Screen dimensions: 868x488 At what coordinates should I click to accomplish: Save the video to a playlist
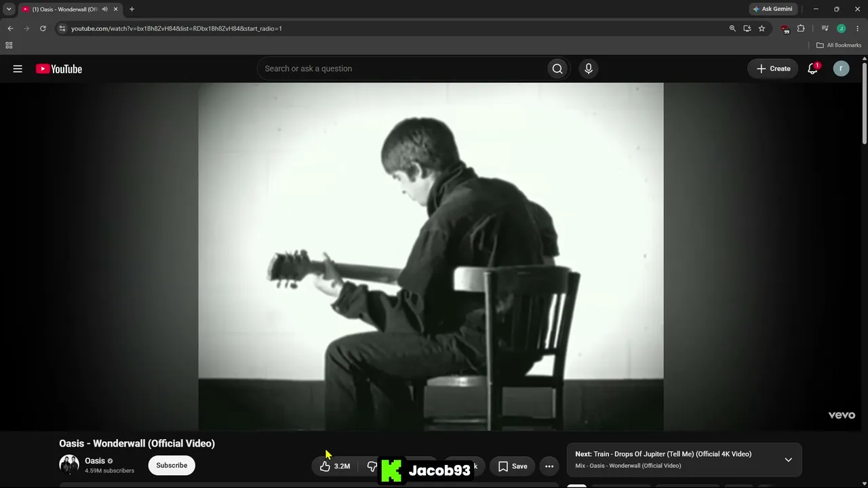pyautogui.click(x=513, y=466)
